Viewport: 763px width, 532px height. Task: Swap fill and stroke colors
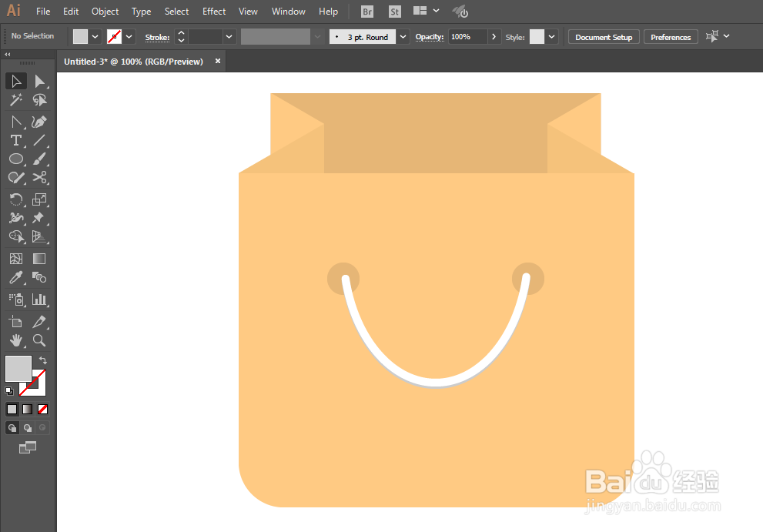pyautogui.click(x=43, y=360)
